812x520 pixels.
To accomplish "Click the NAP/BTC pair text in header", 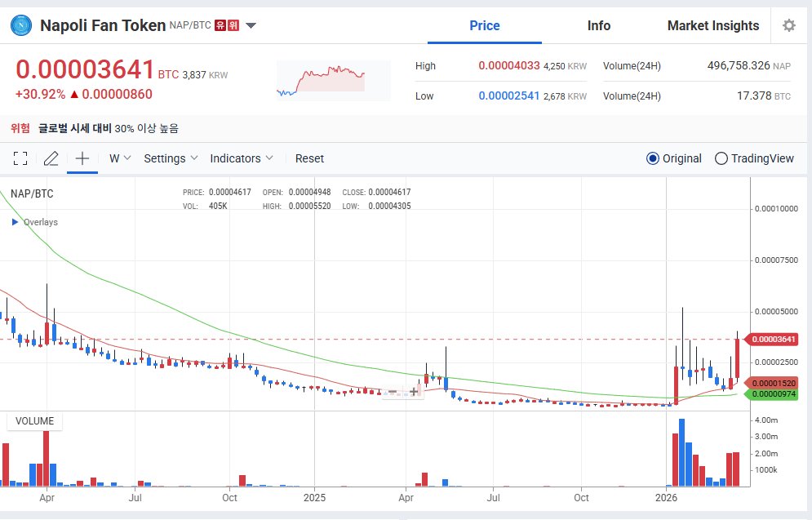I will click(190, 24).
